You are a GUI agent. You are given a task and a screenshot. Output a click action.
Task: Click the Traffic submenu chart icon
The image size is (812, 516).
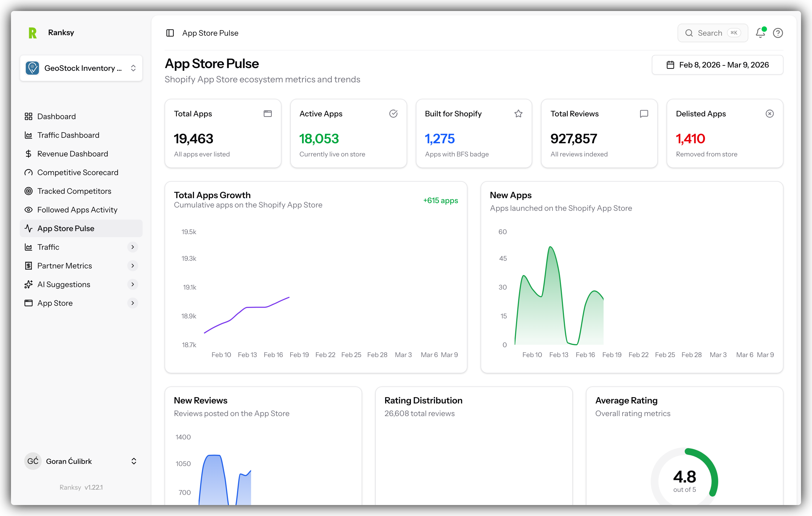(x=29, y=247)
